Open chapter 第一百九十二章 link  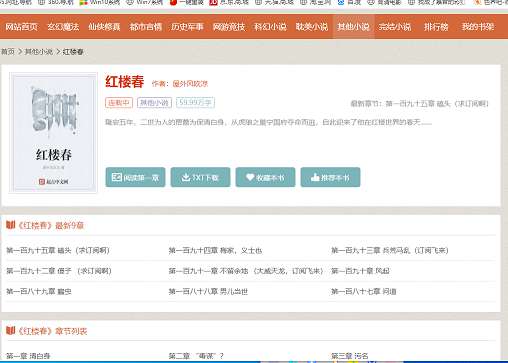59,271
